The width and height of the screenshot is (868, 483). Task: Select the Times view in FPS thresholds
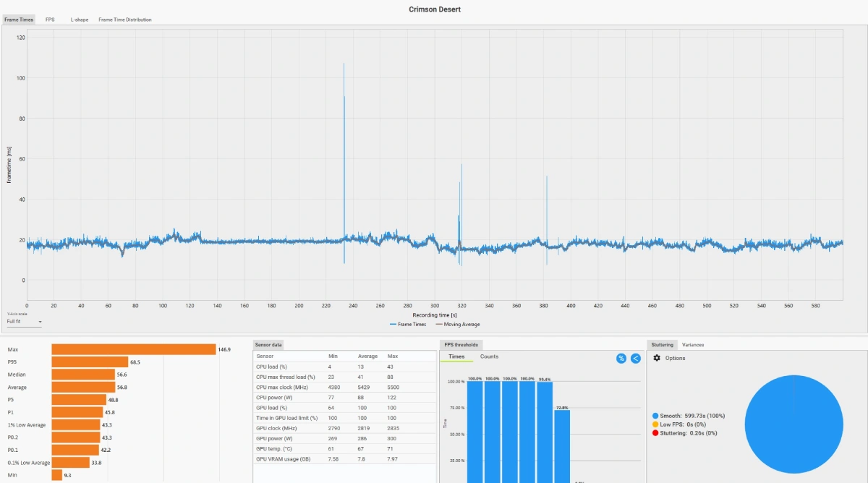click(456, 356)
